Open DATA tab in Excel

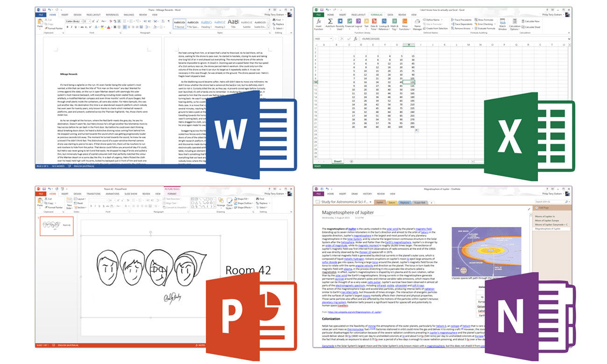click(x=390, y=14)
